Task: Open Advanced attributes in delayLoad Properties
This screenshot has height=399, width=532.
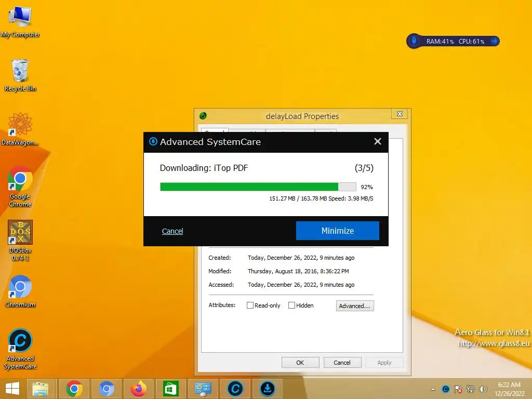Action: pos(355,305)
